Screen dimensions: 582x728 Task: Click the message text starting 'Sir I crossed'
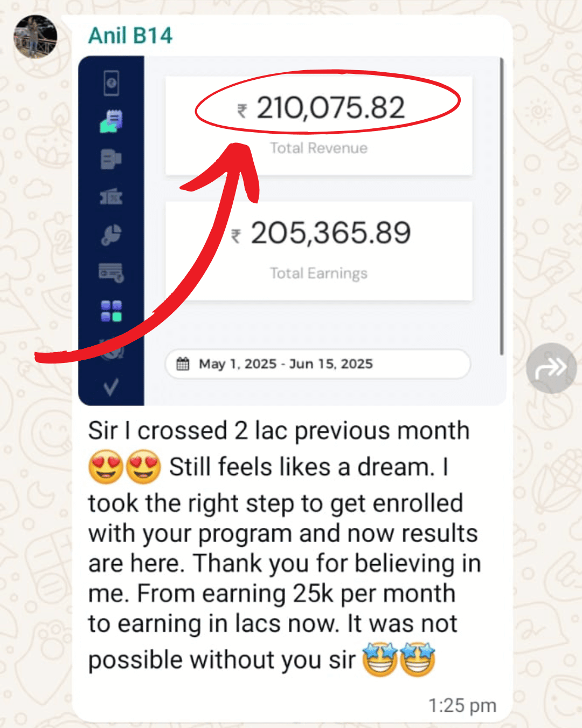tap(285, 546)
